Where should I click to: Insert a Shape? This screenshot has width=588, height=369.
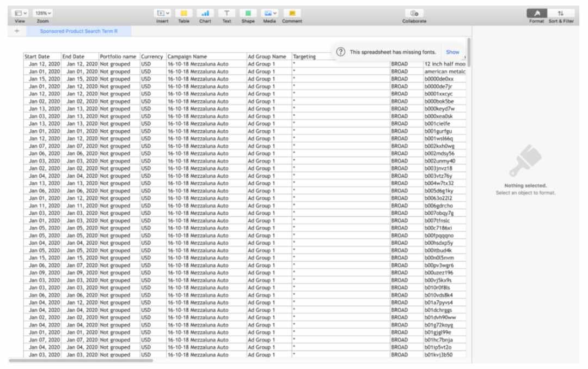248,13
